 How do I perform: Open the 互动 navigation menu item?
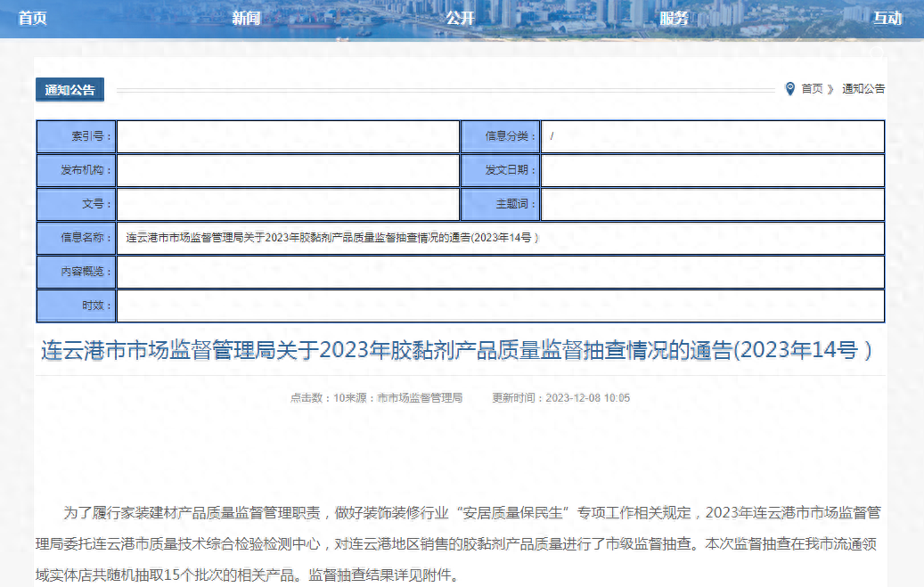[887, 18]
